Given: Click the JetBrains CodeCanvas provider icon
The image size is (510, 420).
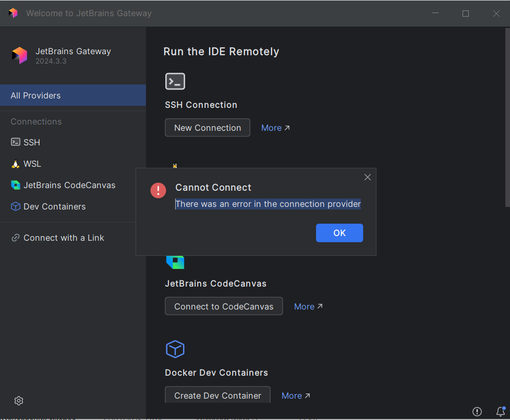Looking at the screenshot, I should tap(175, 262).
